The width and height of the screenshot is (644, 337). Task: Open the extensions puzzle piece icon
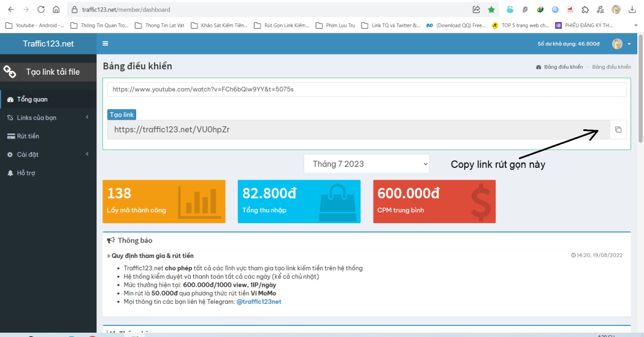pos(585,9)
